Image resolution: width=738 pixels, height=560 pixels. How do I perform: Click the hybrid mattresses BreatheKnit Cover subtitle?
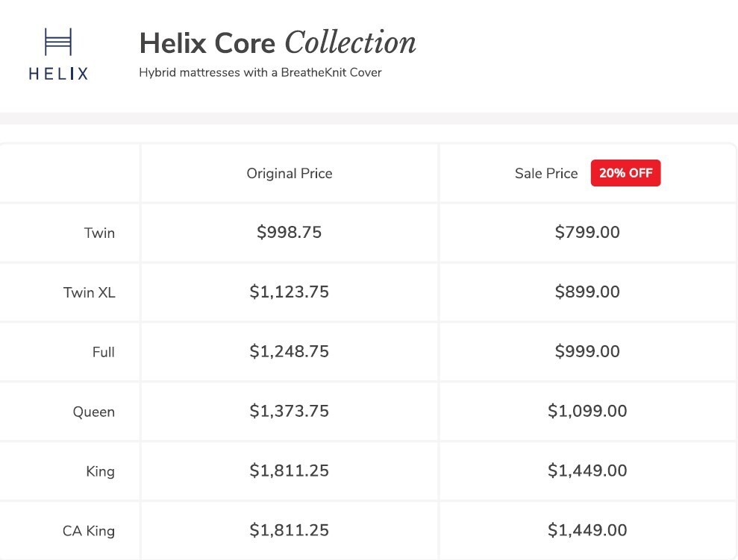[x=260, y=73]
